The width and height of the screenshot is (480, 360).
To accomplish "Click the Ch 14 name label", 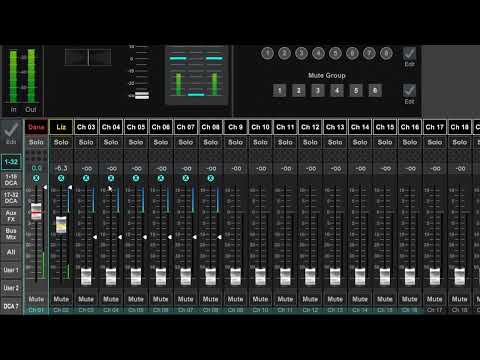I will 360,127.
